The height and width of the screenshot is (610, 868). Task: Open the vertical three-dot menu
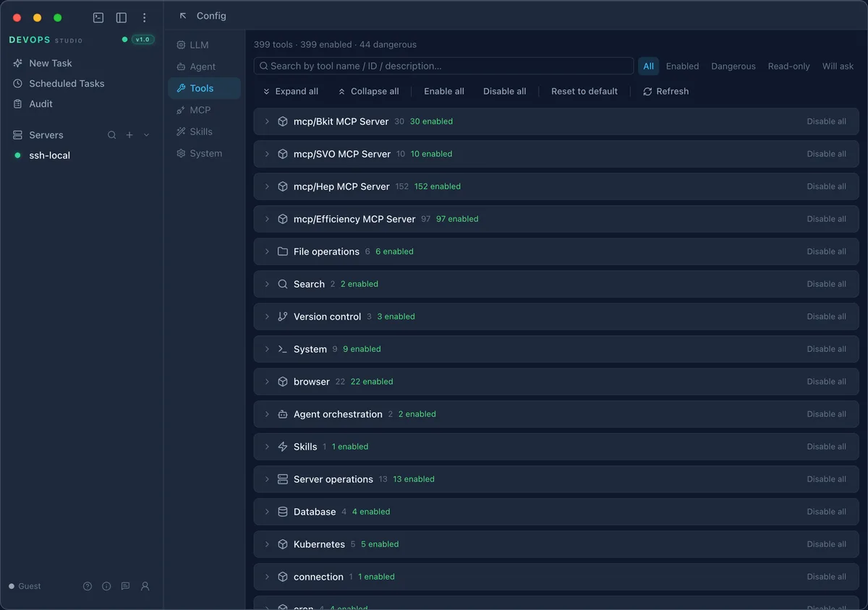click(145, 17)
